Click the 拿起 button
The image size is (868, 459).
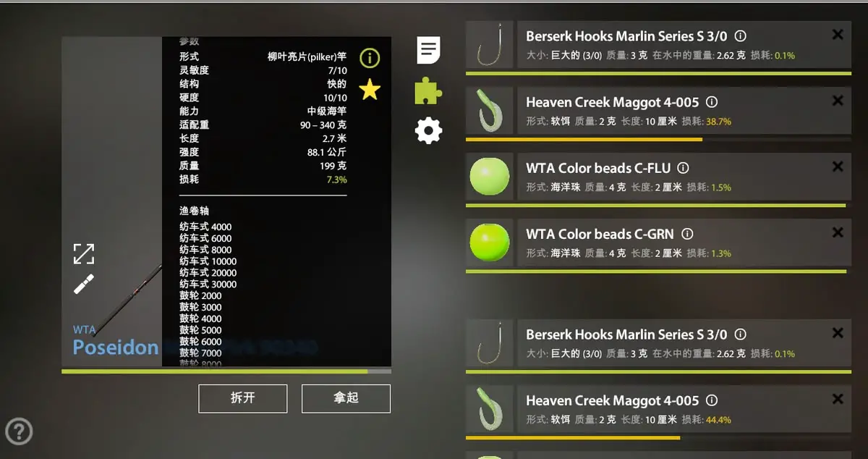click(346, 398)
